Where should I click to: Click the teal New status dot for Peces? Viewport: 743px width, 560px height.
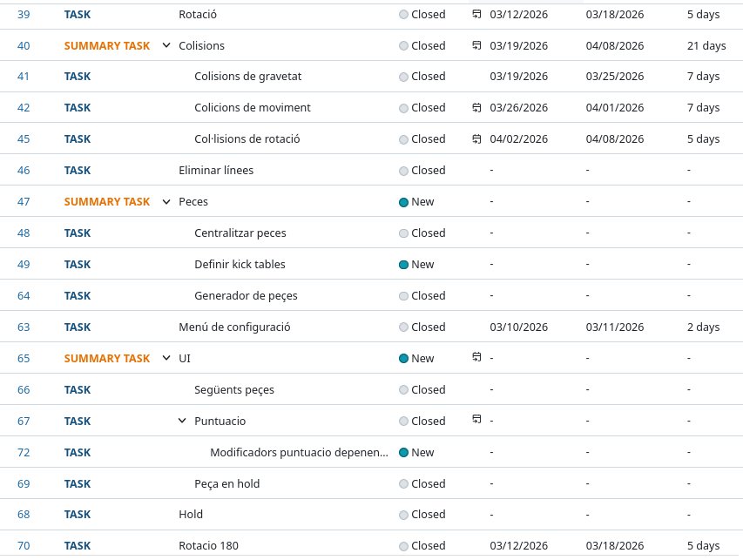[x=403, y=202]
